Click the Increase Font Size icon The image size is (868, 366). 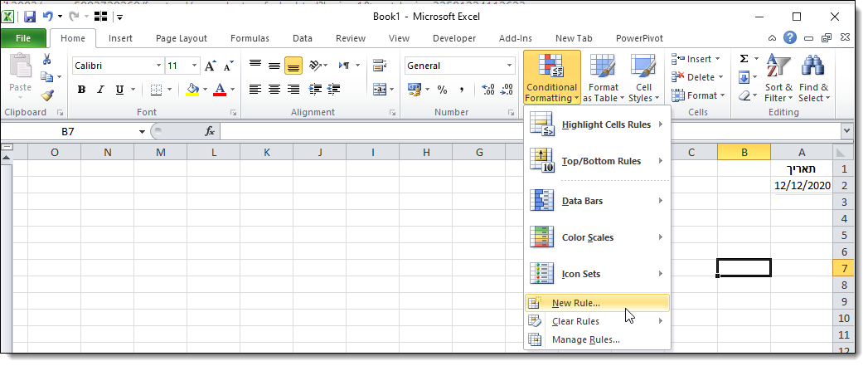point(210,66)
